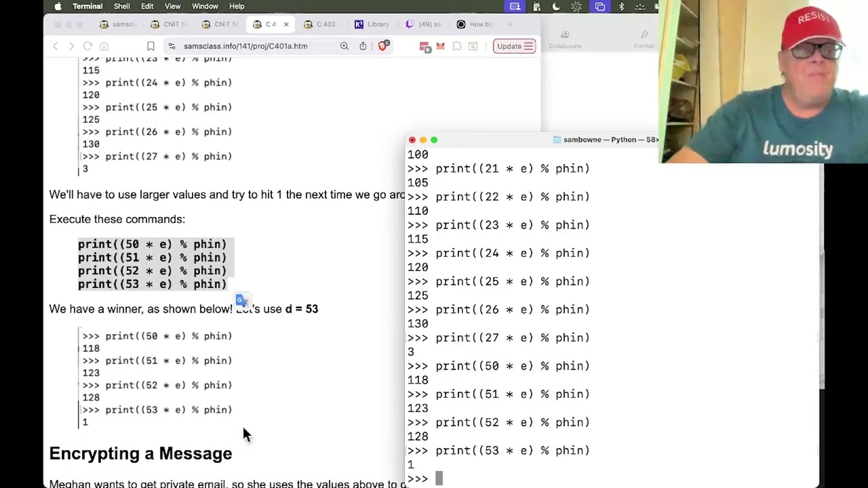
Task: Open Brave Shields panel
Action: pyautogui.click(x=384, y=45)
